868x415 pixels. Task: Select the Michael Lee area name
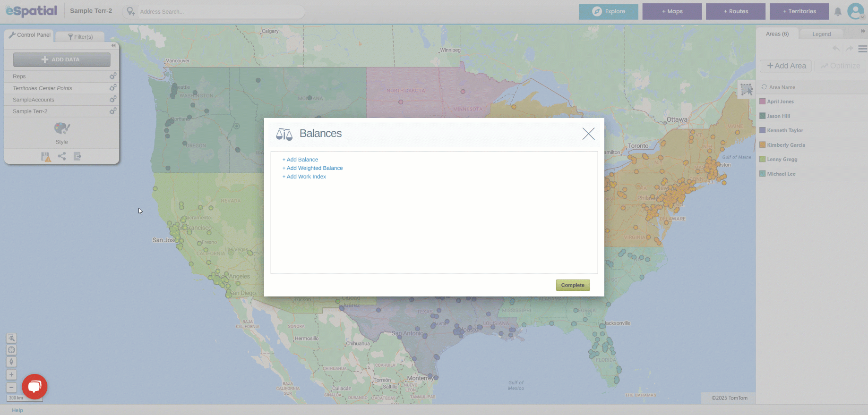click(781, 174)
